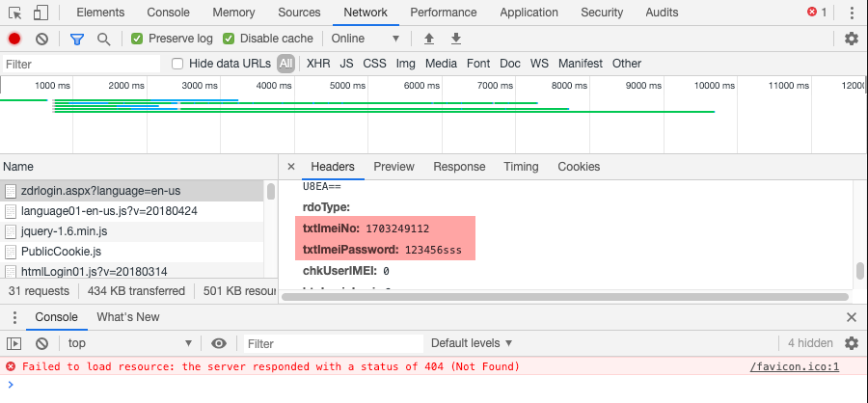Filter requests by XHR type
This screenshot has height=403, width=868.
point(317,64)
